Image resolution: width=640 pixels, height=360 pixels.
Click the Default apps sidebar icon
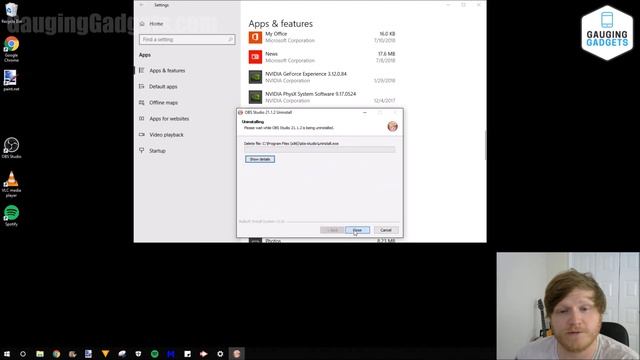(x=142, y=87)
